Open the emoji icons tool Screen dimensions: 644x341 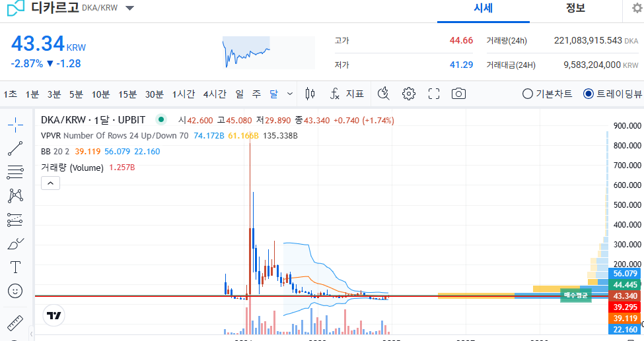[15, 291]
